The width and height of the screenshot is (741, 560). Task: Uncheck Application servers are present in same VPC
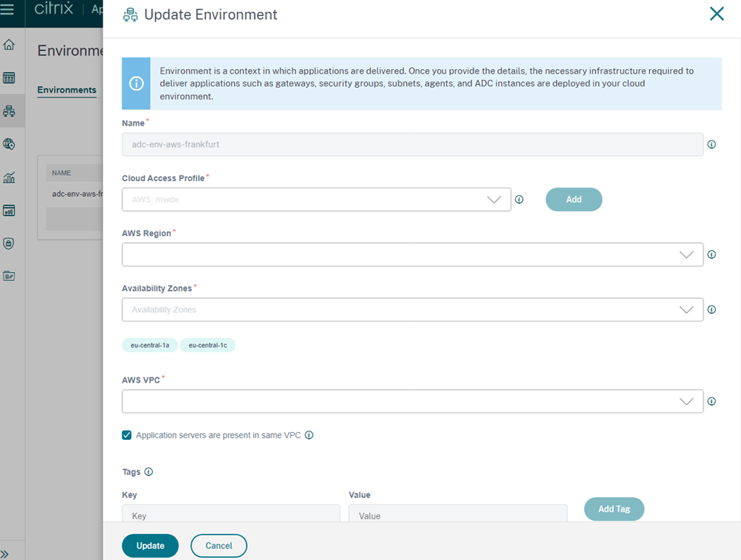pos(127,435)
